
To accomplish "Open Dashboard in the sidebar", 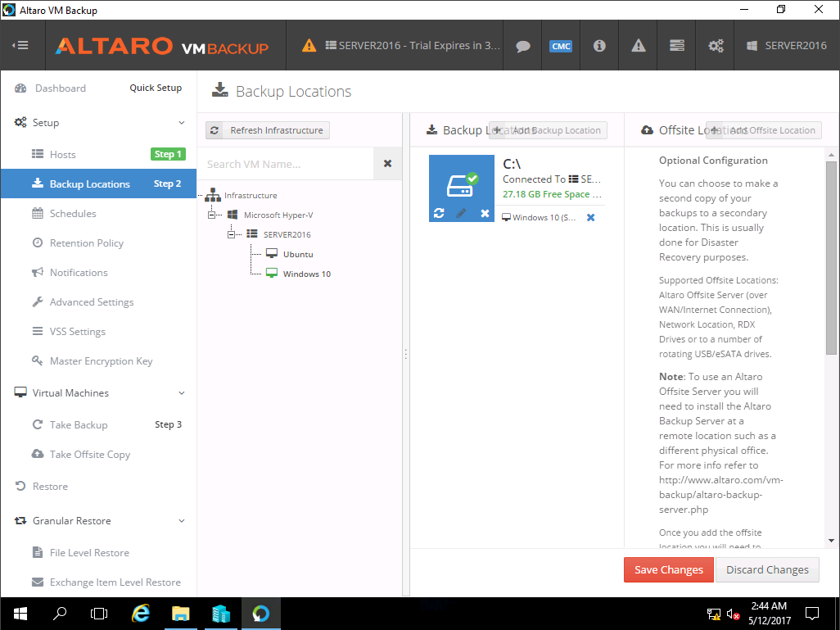I will [x=60, y=88].
